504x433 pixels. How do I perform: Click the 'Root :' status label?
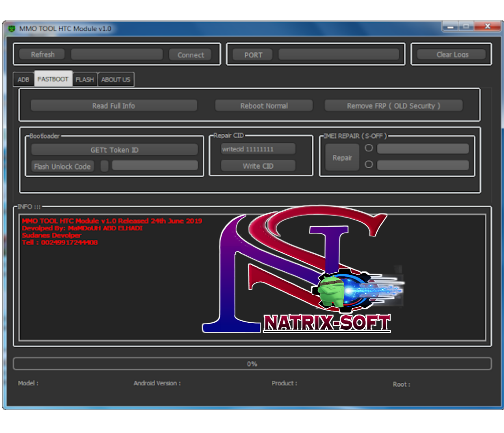pos(401,385)
